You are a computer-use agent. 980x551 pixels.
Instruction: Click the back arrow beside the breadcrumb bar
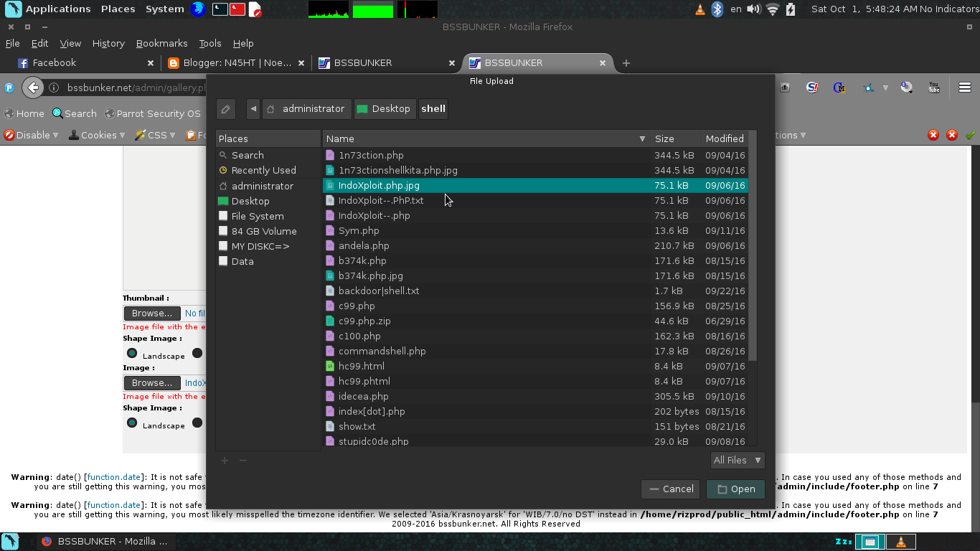coord(253,108)
